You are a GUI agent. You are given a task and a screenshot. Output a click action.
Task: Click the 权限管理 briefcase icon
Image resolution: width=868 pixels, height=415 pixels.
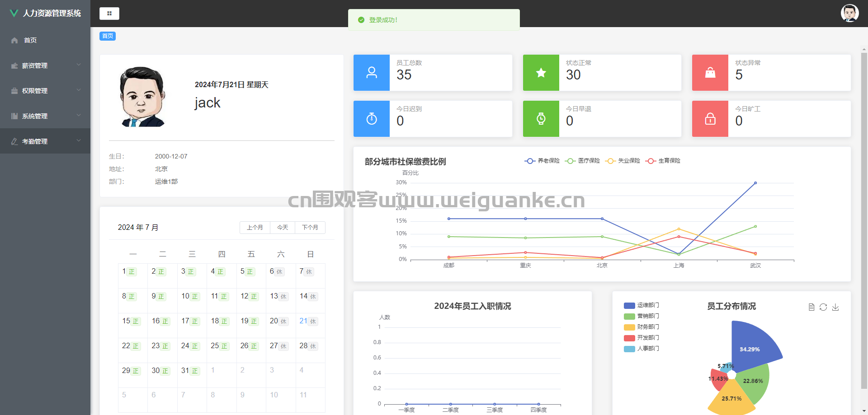(x=14, y=91)
